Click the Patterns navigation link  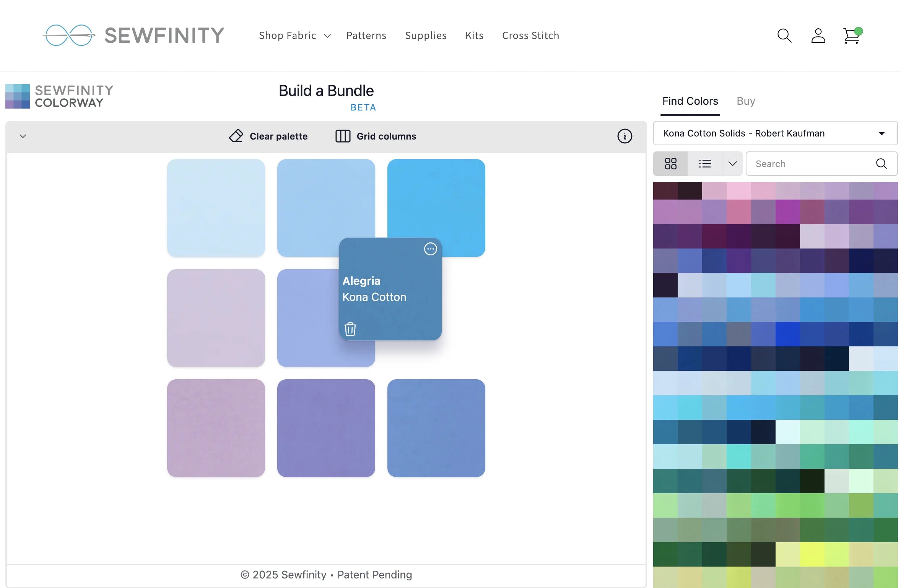click(x=366, y=35)
